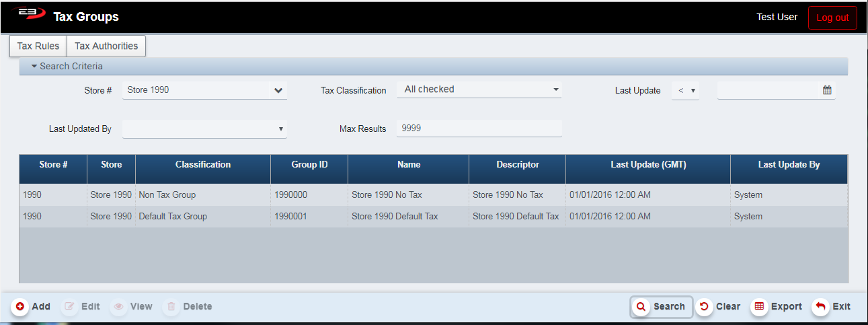Click the Exit arrow icon
This screenshot has height=325, width=868.
pyautogui.click(x=820, y=307)
